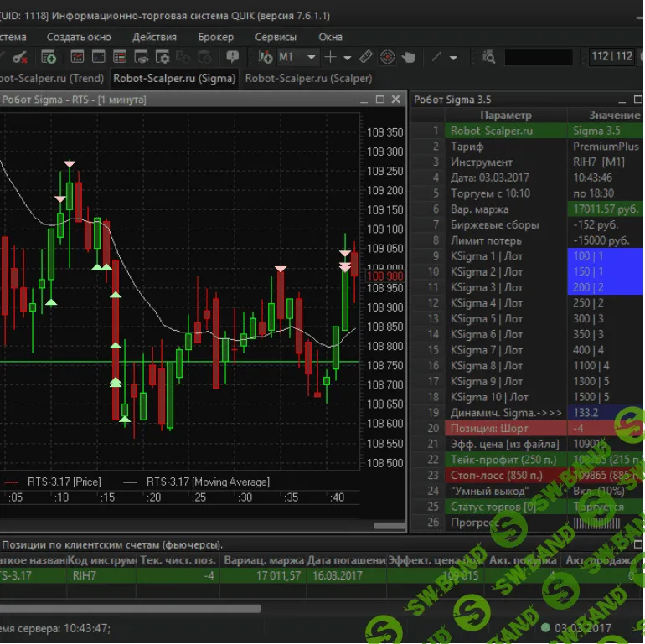Click the green plus new table icon
Screen dimensions: 645x644
pos(49,57)
